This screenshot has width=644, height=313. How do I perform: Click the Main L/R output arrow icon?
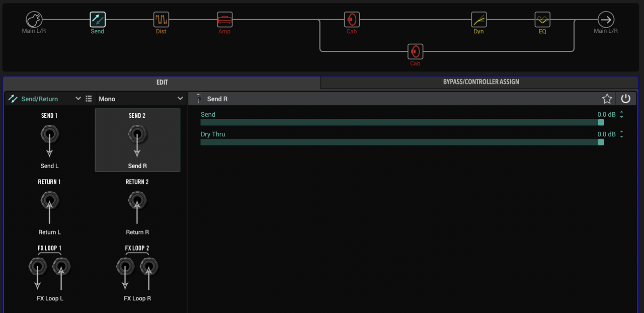point(606,20)
